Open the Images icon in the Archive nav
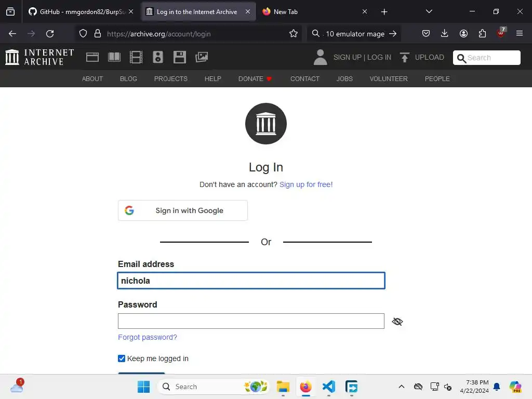The width and height of the screenshot is (532, 399). tap(202, 57)
